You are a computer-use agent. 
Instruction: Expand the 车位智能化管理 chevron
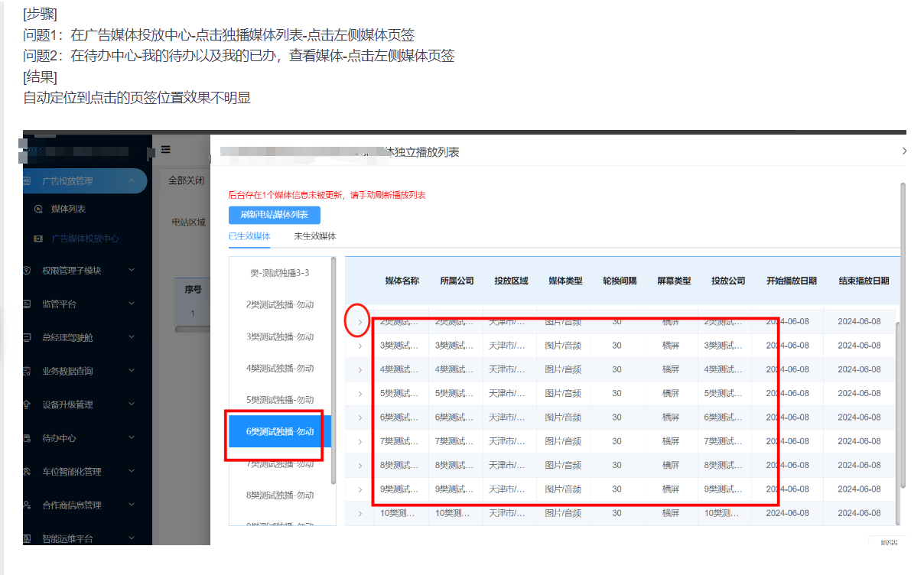point(132,472)
